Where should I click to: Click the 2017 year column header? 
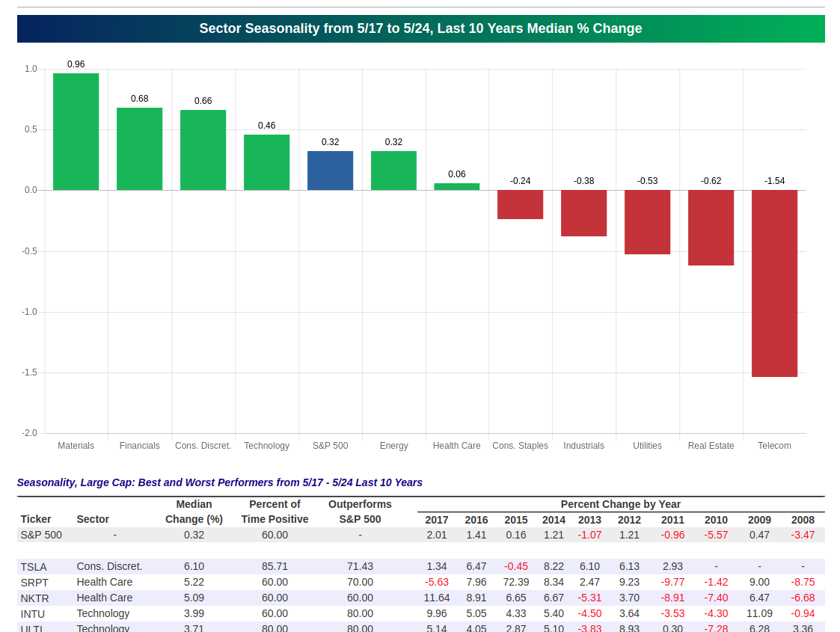coord(437,520)
